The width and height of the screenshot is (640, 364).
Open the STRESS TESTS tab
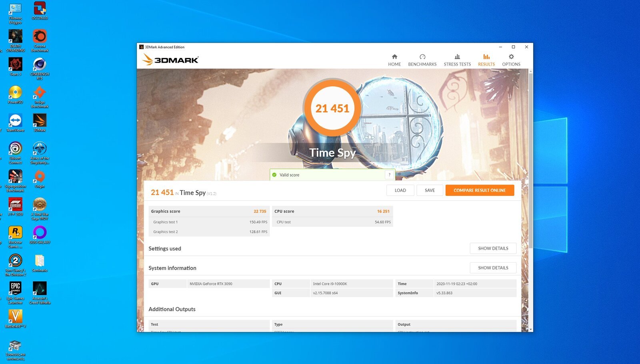(457, 60)
